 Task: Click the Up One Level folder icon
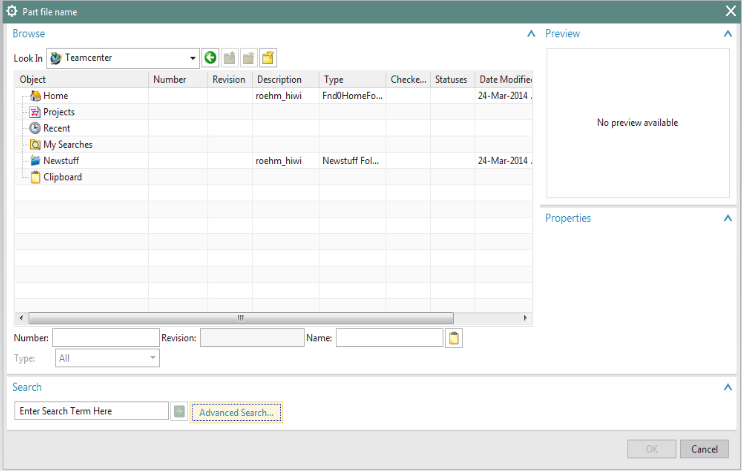(x=230, y=58)
